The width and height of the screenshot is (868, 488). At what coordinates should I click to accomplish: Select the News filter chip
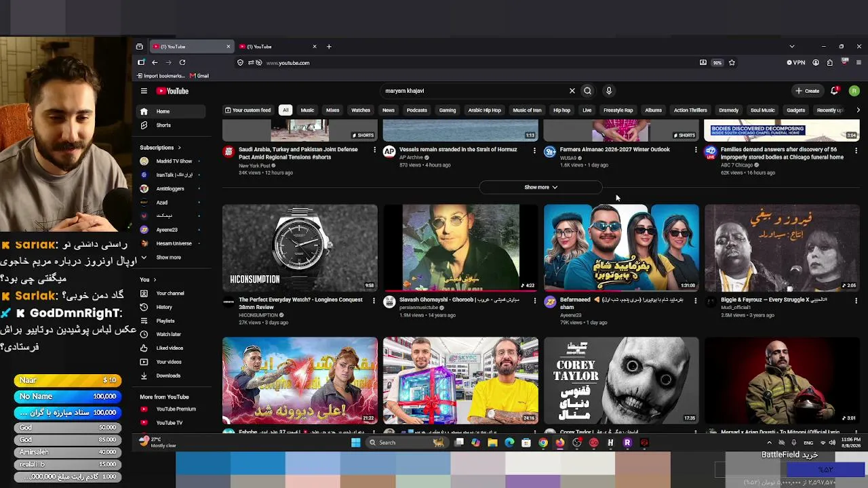[388, 110]
